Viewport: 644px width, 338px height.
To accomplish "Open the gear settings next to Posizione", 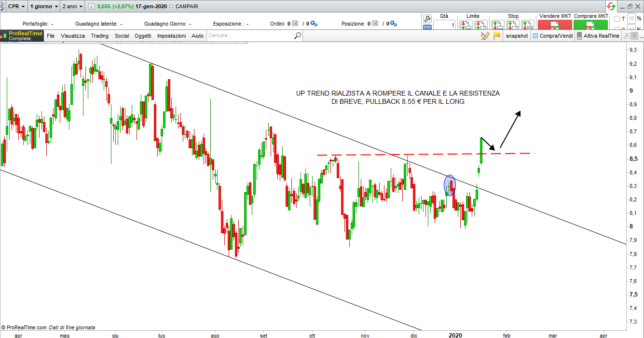I will (393, 23).
